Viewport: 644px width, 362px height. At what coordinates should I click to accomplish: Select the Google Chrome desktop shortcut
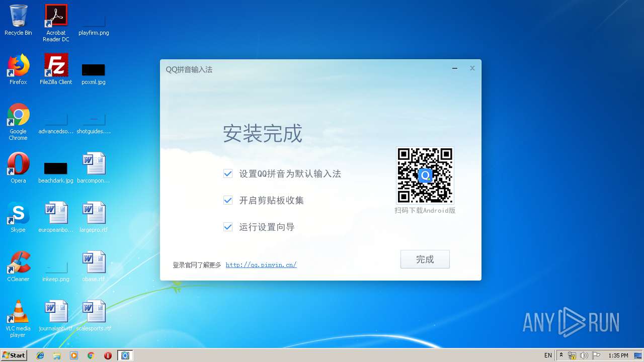point(18,122)
